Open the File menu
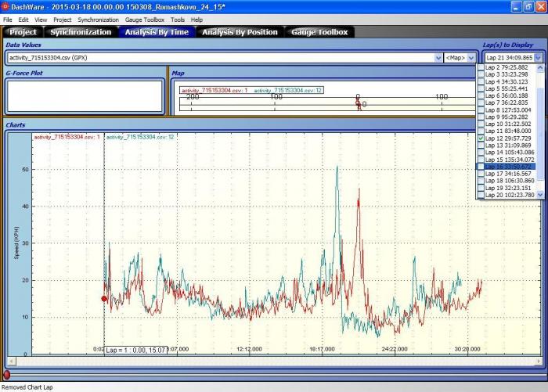548x392 pixels. pyautogui.click(x=7, y=20)
